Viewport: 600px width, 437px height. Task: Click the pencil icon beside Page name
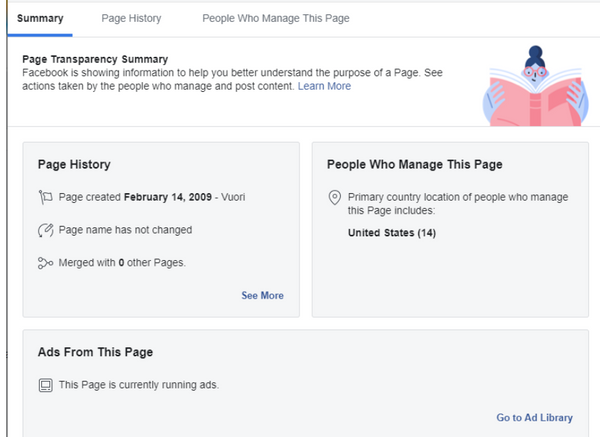[x=45, y=230]
